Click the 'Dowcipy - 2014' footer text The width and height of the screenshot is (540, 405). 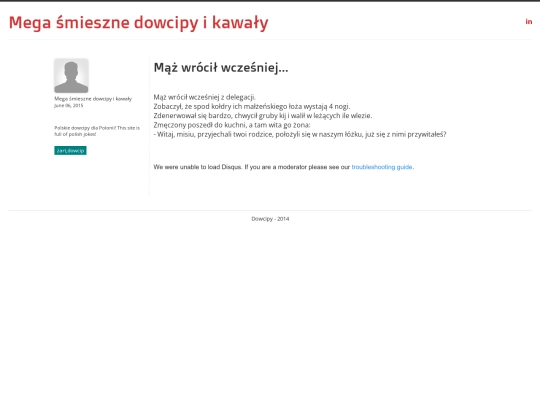tap(270, 219)
